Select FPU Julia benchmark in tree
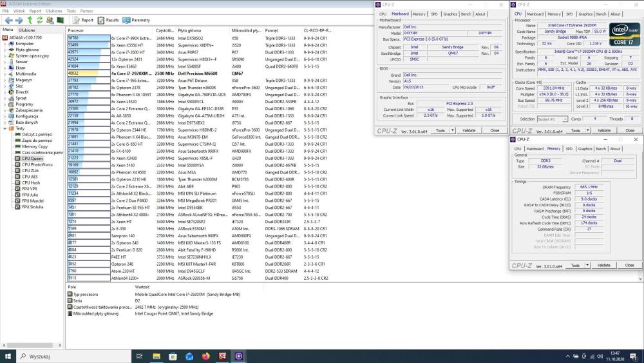The height and width of the screenshot is (363, 644). [x=30, y=195]
